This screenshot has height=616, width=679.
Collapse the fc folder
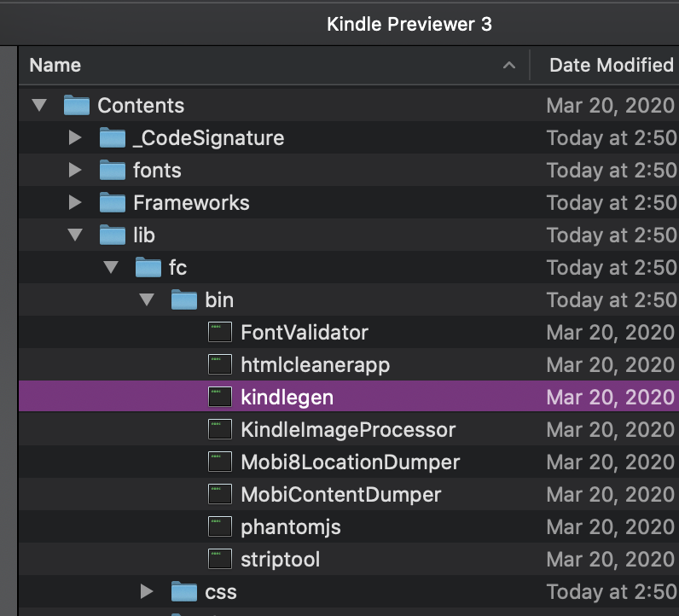click(x=111, y=267)
